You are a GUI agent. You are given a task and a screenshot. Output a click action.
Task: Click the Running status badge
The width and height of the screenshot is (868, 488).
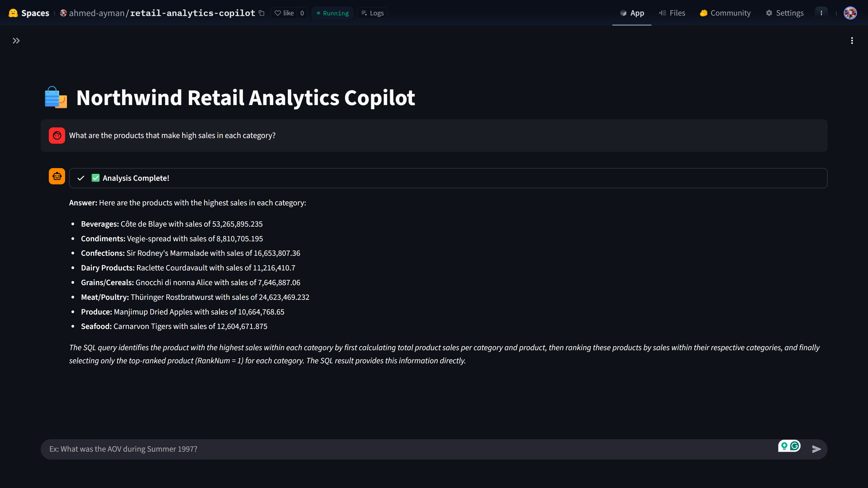click(x=332, y=13)
